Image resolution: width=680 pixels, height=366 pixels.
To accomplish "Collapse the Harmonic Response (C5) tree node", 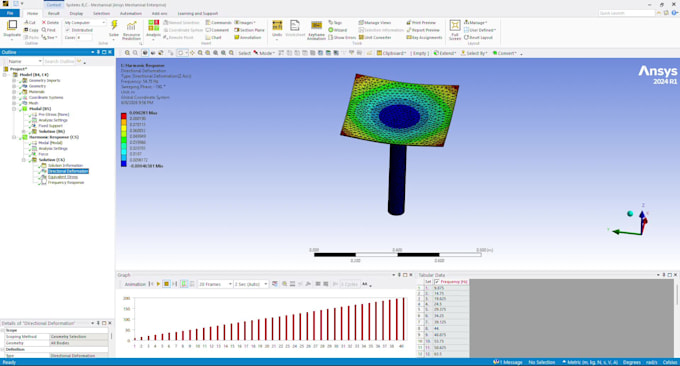I will click(14, 137).
